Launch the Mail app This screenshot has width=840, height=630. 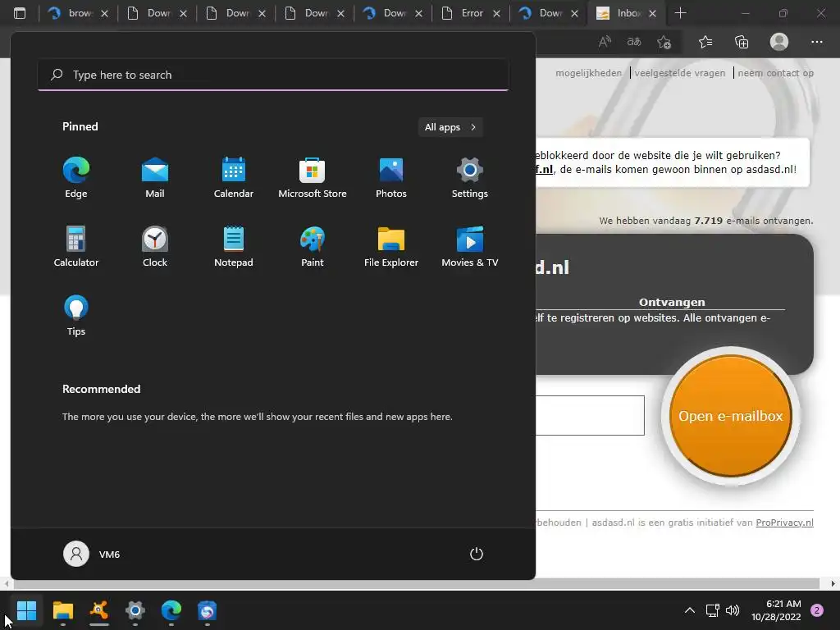tap(155, 178)
